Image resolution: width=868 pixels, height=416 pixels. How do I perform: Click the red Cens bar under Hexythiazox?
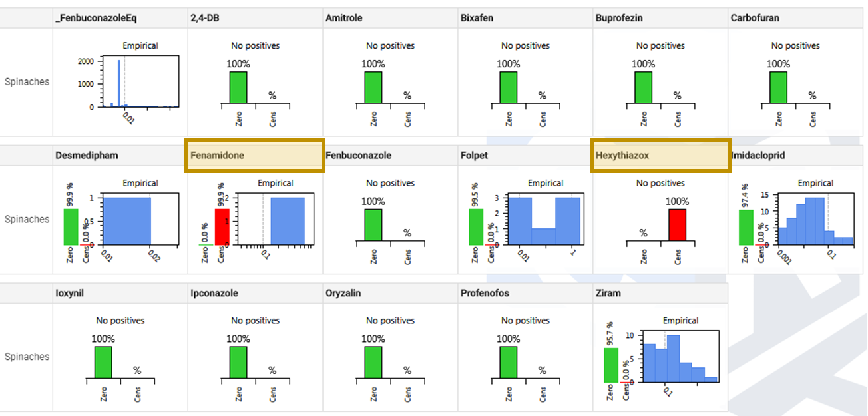pyautogui.click(x=678, y=227)
